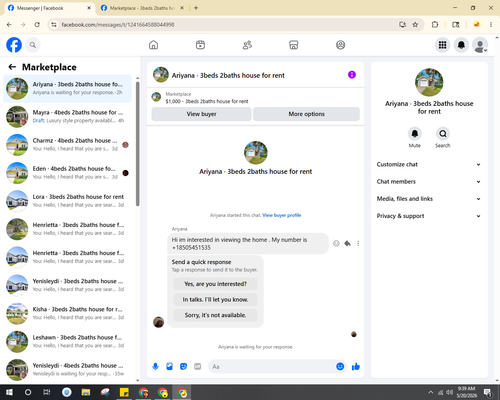The width and height of the screenshot is (500, 400).
Task: Expand Privacy & support section
Action: coord(429,216)
